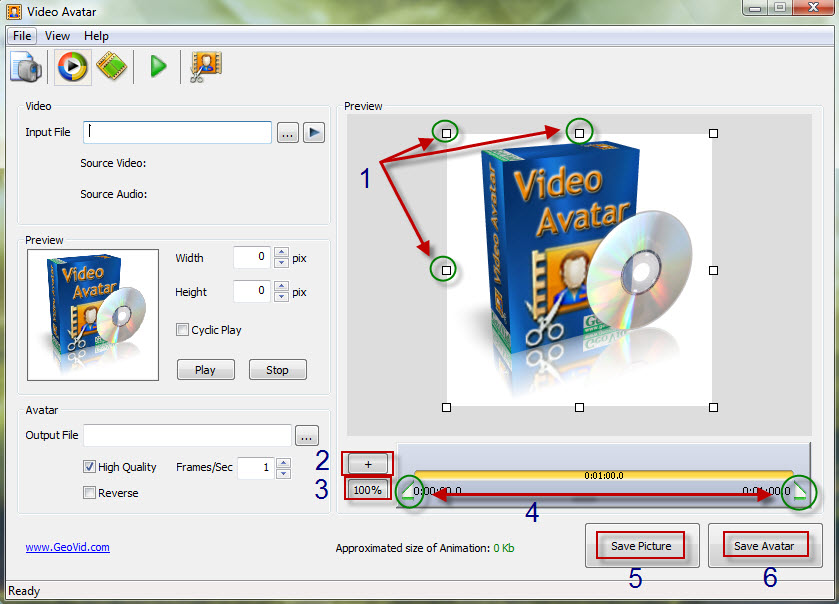Click the media player toolbar icon
839x604 pixels.
click(72, 67)
